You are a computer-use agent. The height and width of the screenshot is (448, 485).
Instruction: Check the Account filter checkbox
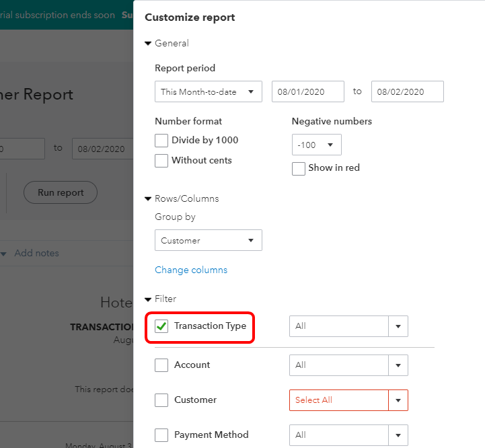click(x=161, y=365)
